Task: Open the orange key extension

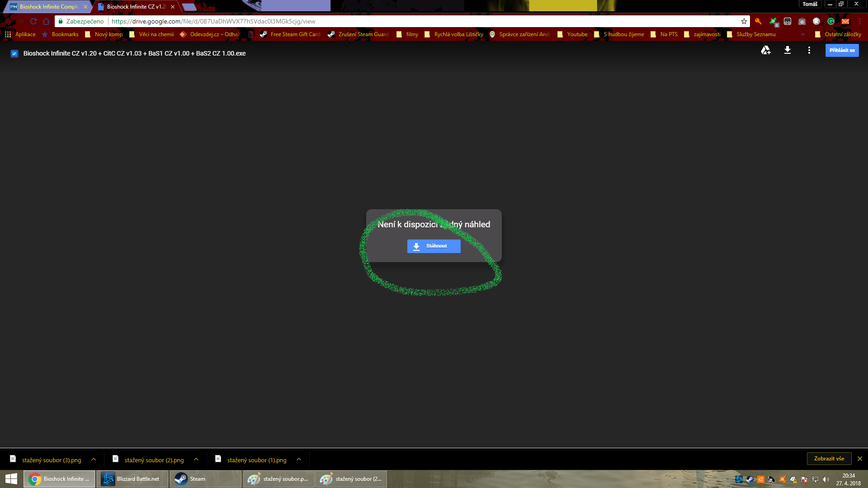Action: (x=758, y=21)
